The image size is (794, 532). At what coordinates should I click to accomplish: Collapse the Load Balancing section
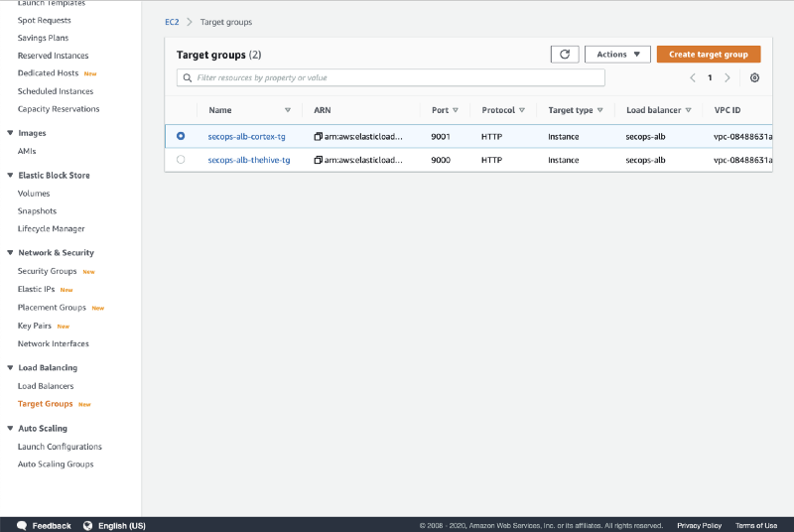pos(10,368)
